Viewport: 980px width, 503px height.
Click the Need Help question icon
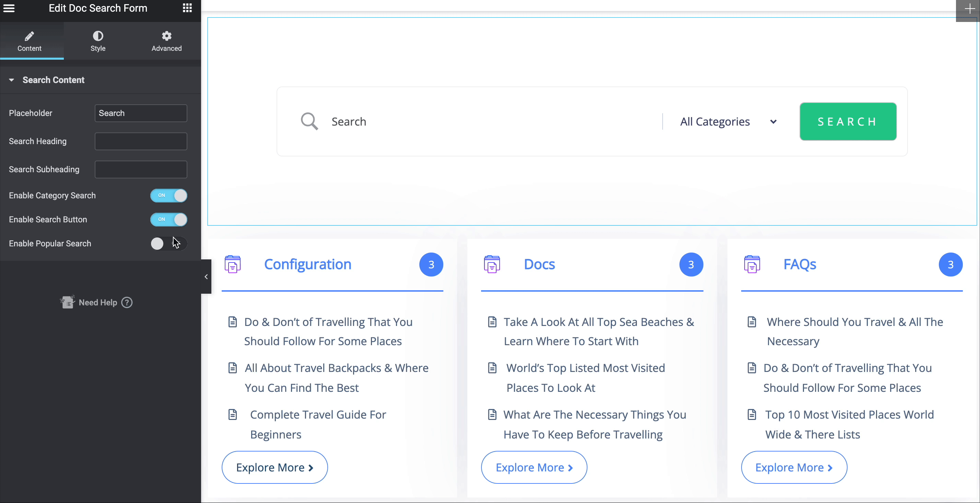pos(127,303)
